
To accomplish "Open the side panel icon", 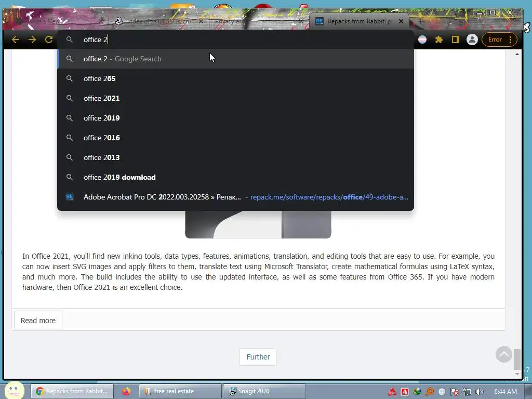I will tap(455, 39).
